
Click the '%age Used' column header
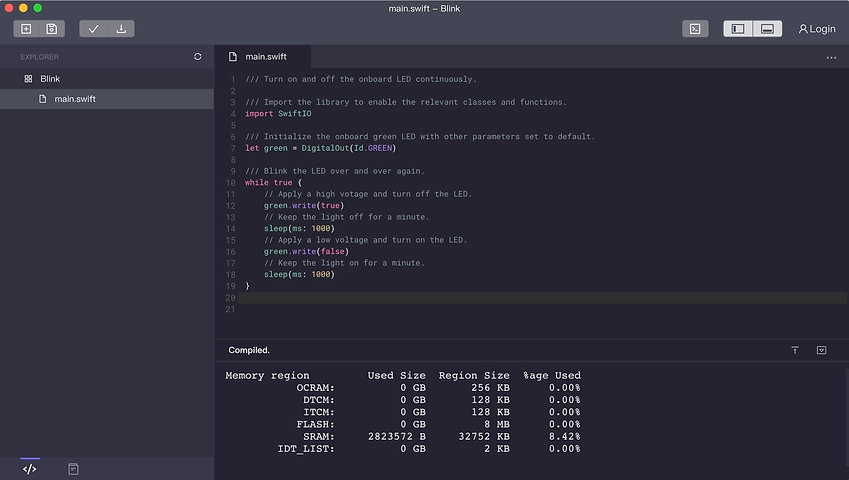(x=552, y=376)
